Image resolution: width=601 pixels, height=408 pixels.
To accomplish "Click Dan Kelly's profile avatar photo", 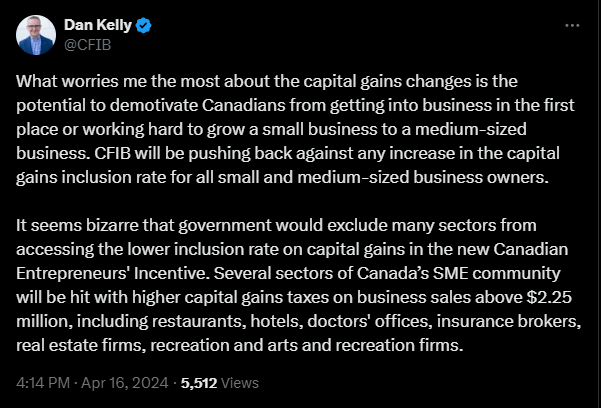I will click(x=35, y=34).
